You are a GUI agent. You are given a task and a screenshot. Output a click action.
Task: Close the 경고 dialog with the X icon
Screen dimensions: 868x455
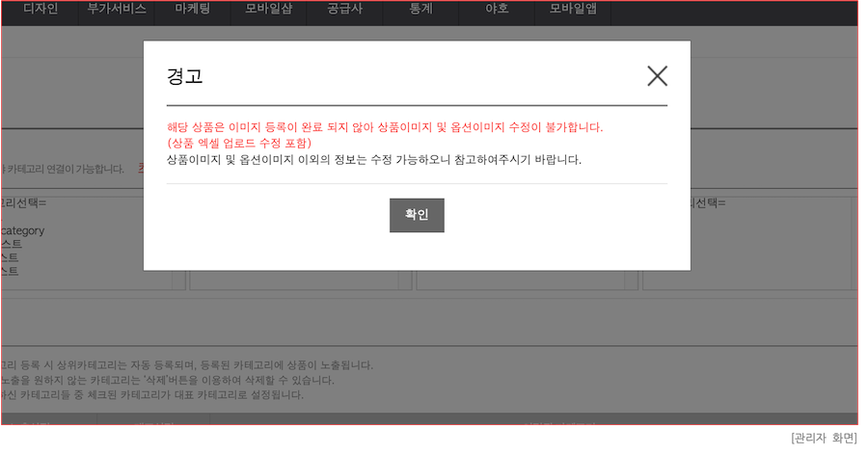tap(657, 76)
